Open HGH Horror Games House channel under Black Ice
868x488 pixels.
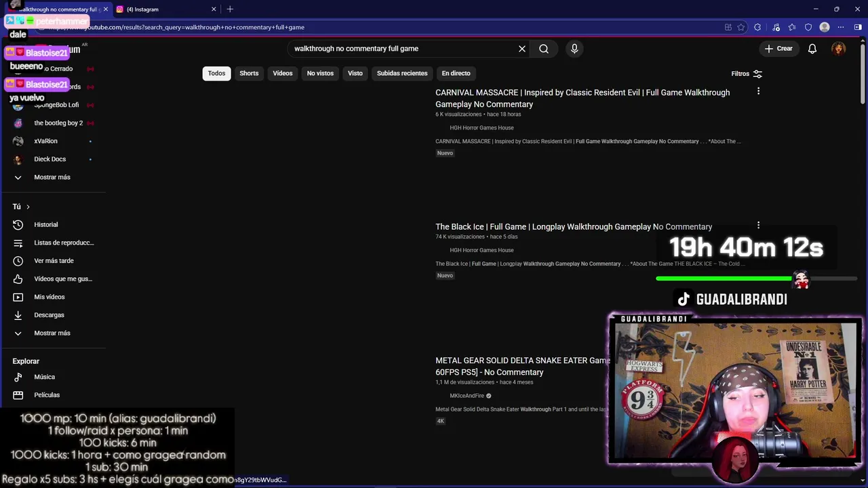click(x=481, y=250)
